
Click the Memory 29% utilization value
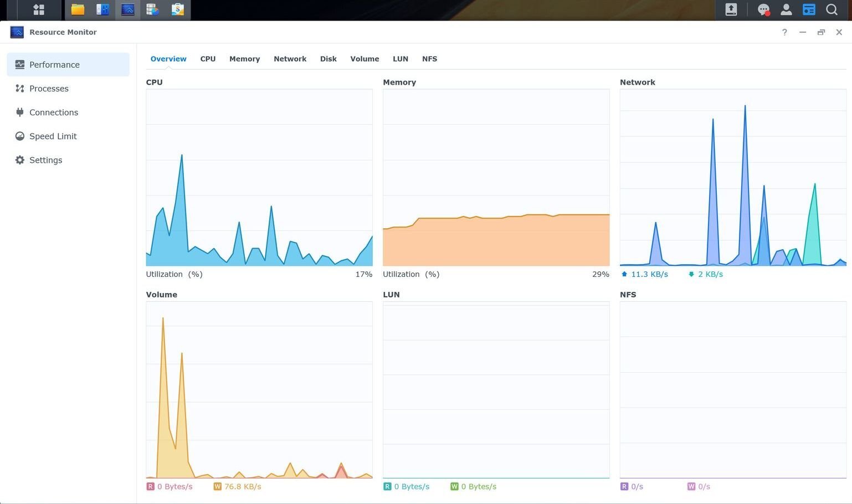point(600,274)
